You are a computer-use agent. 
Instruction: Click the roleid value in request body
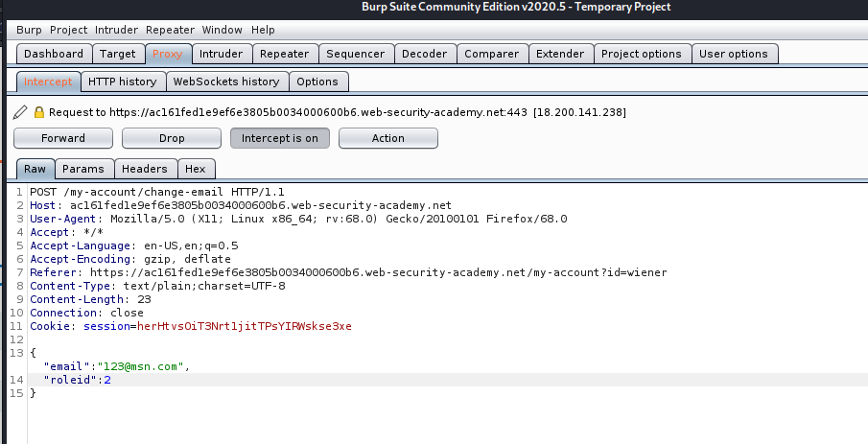pos(107,380)
